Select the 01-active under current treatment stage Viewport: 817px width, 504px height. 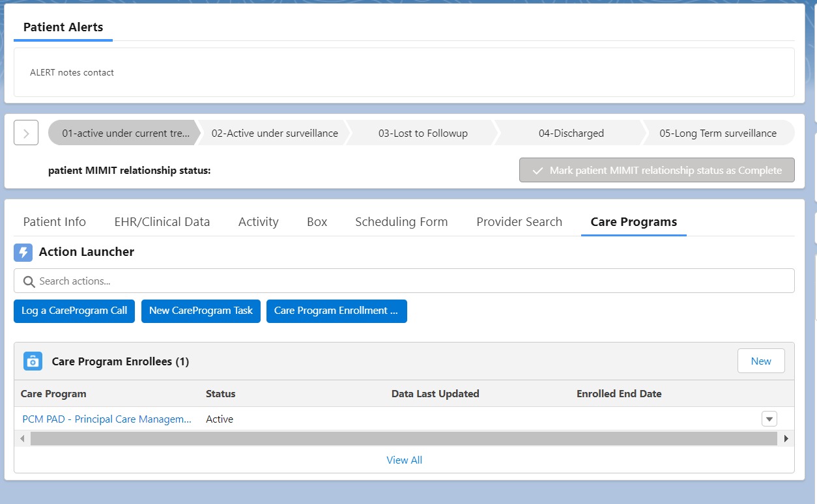coord(124,133)
